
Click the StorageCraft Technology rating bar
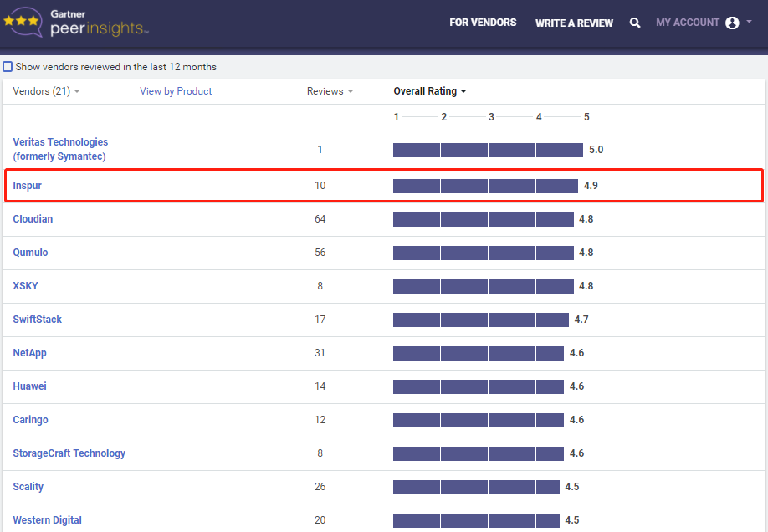(479, 453)
